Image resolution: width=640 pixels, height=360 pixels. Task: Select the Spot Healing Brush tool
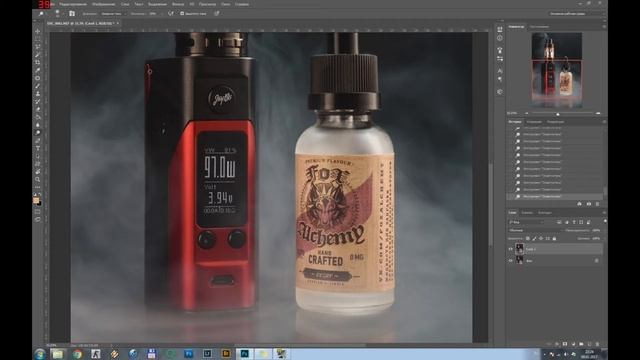38,78
